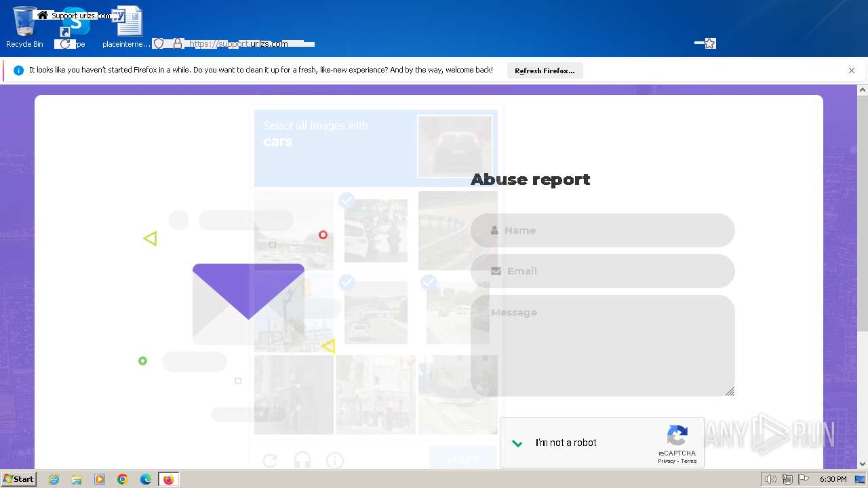
Task: Toggle the checked center CAPTCHA tile
Action: tap(376, 312)
